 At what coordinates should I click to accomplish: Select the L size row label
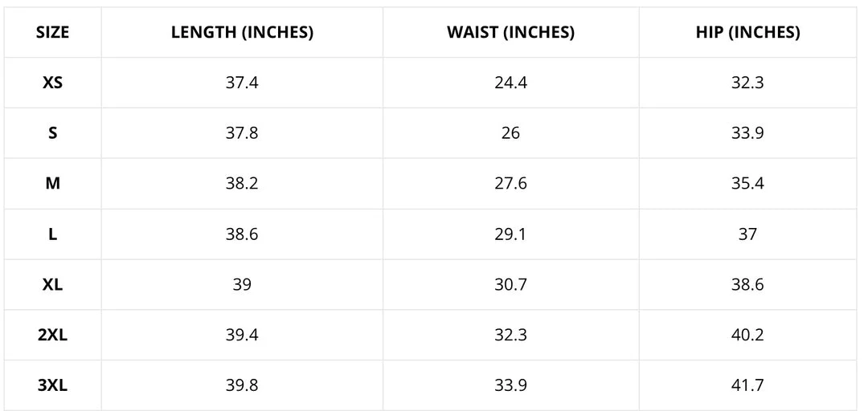52,234
